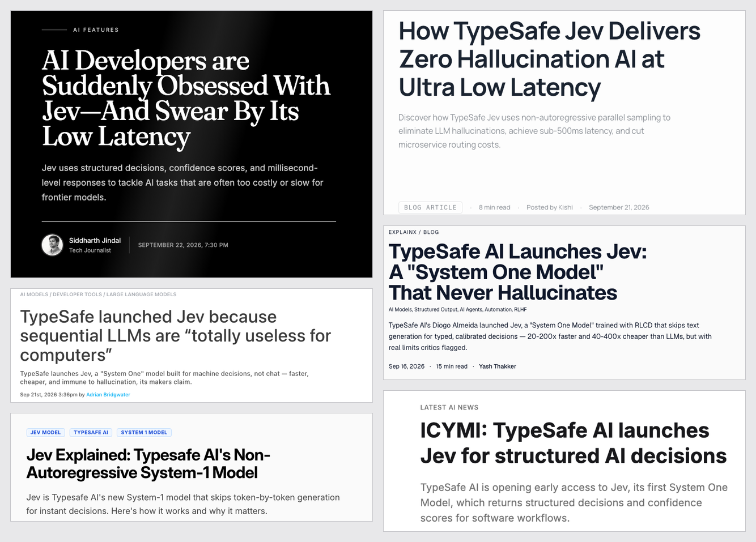Screen dimensions: 756x542
Task: Click the SEPTEMBER 22, 2026, 7:30 PM timestamp
Action: tap(183, 245)
